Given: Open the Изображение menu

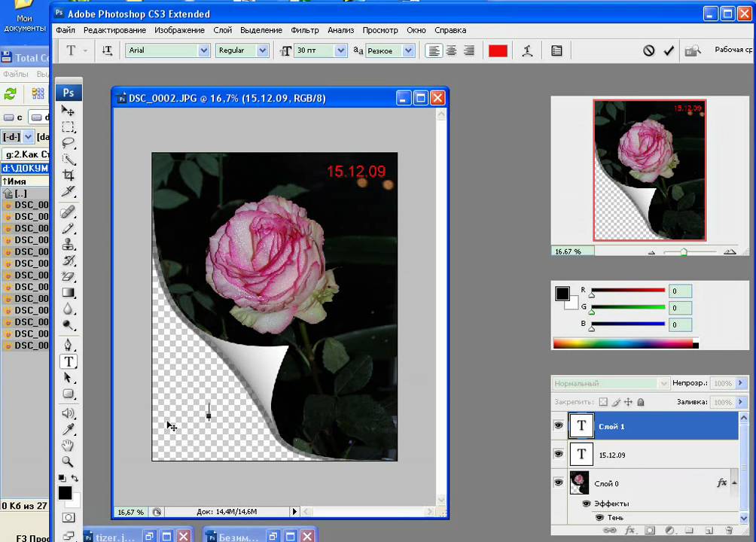Looking at the screenshot, I should (x=179, y=30).
